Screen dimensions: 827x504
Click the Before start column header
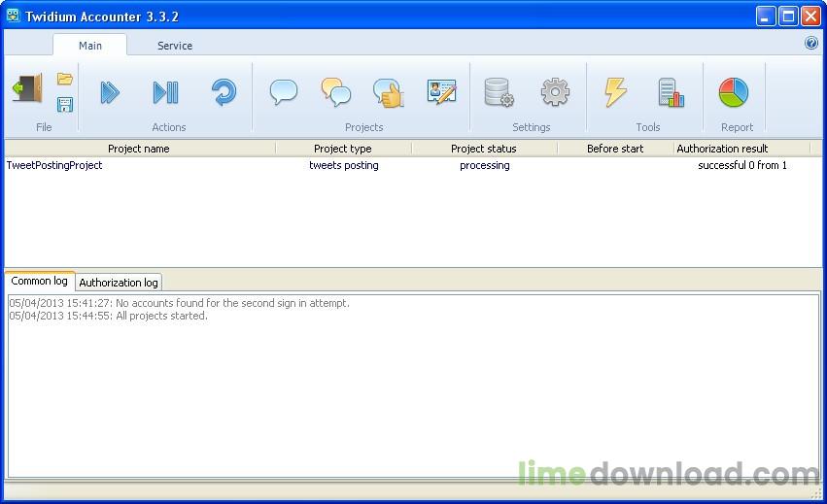pyautogui.click(x=615, y=149)
